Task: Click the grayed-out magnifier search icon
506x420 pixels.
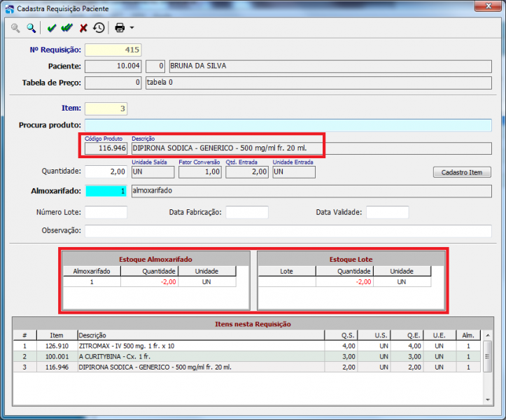Action: pyautogui.click(x=15, y=28)
